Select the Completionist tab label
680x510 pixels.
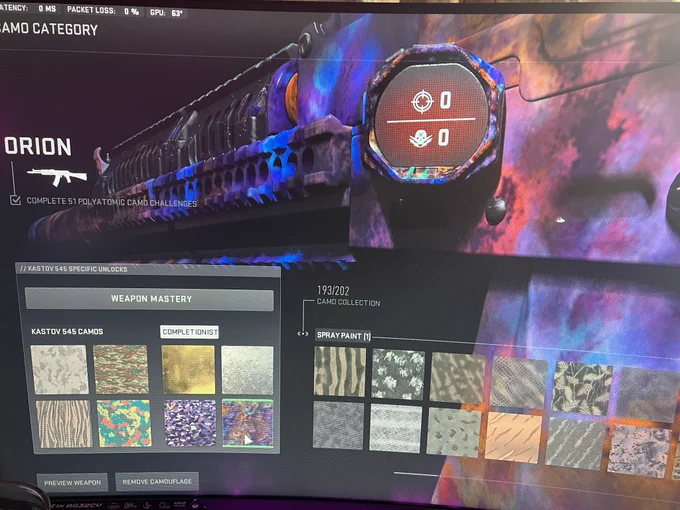[x=190, y=332]
